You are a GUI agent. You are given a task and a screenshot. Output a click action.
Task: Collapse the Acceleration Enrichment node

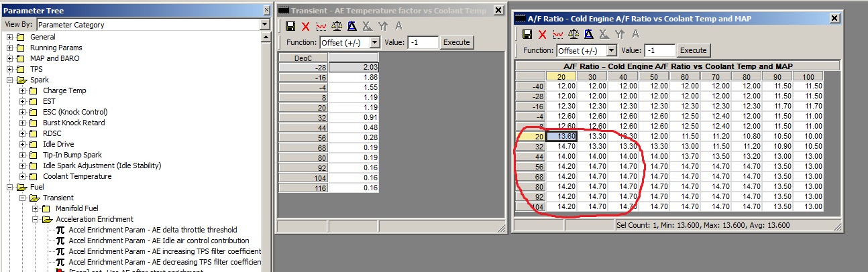click(36, 219)
